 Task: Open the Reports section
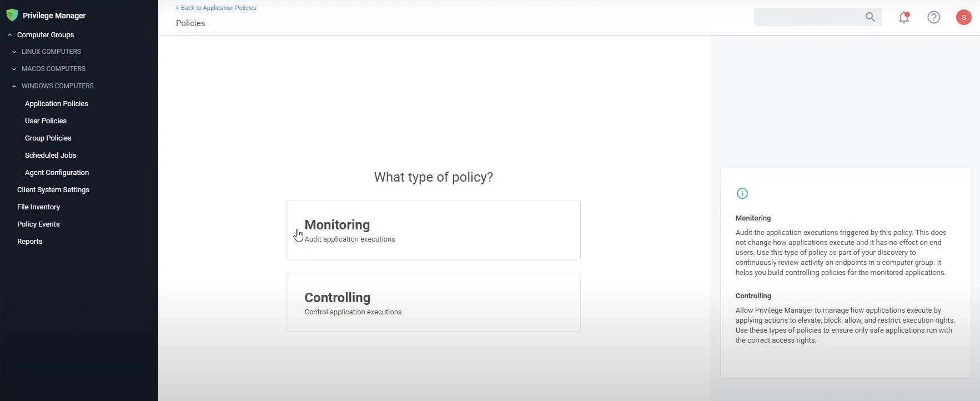(x=31, y=241)
